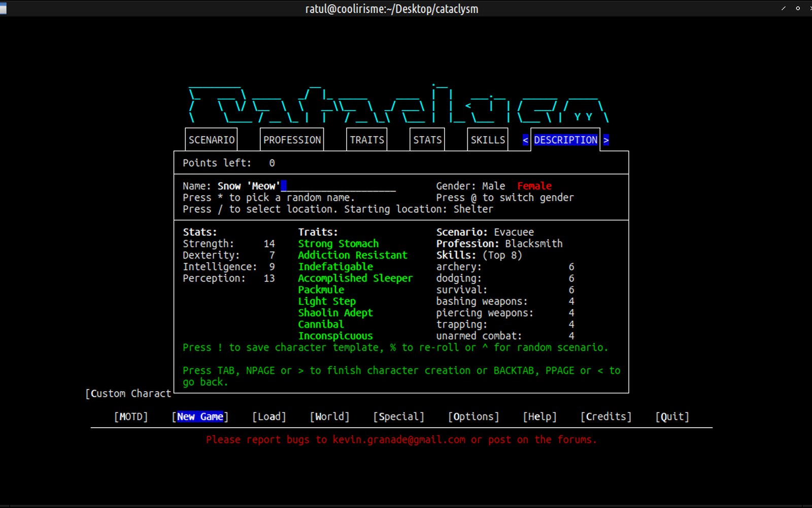
Task: Go to the TRAITS tab
Action: tap(367, 140)
